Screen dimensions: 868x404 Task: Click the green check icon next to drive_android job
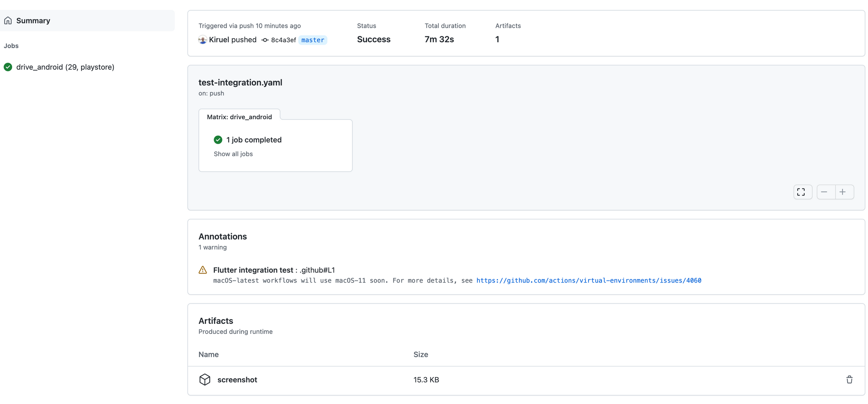(x=8, y=67)
